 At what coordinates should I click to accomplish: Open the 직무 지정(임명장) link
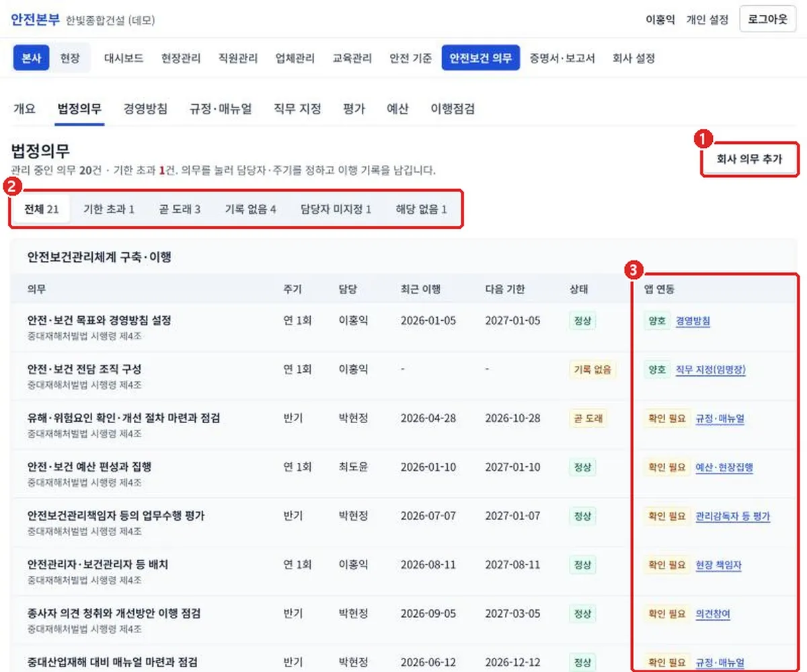click(711, 369)
